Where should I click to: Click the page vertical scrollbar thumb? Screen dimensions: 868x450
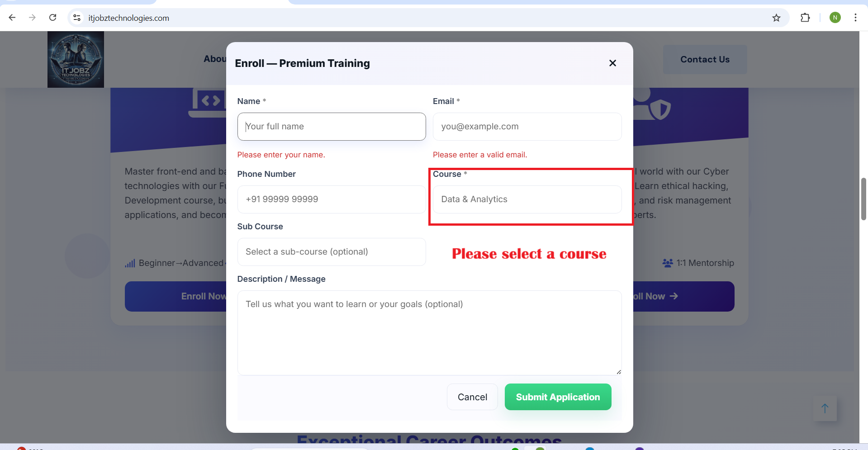[x=863, y=199]
